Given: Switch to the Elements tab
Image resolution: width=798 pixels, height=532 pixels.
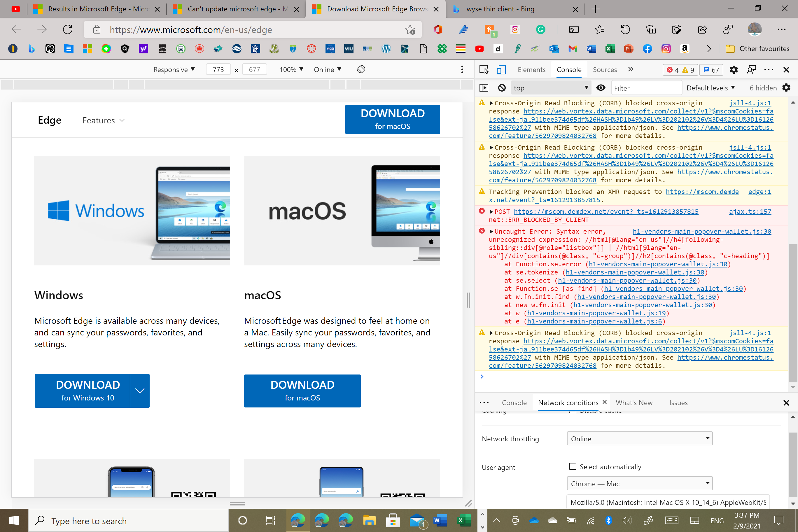Looking at the screenshot, I should pyautogui.click(x=531, y=69).
